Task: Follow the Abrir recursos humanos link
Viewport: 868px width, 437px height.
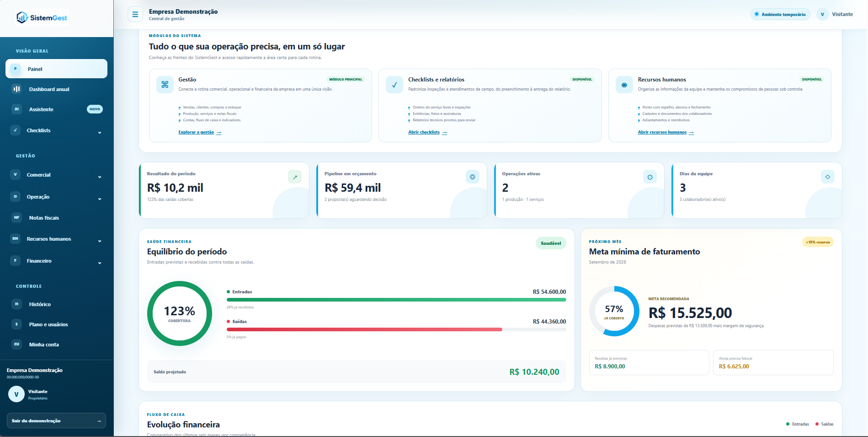Action: click(x=666, y=132)
